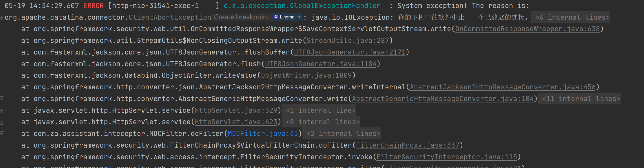Open FilterChainProxy.java:337 link
644x168 pixels.
coord(407,145)
